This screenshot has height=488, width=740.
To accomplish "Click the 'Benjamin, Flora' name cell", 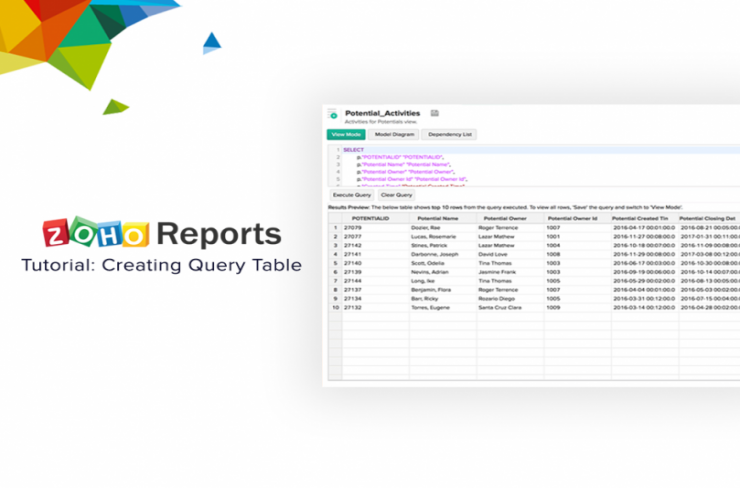I will click(443, 290).
